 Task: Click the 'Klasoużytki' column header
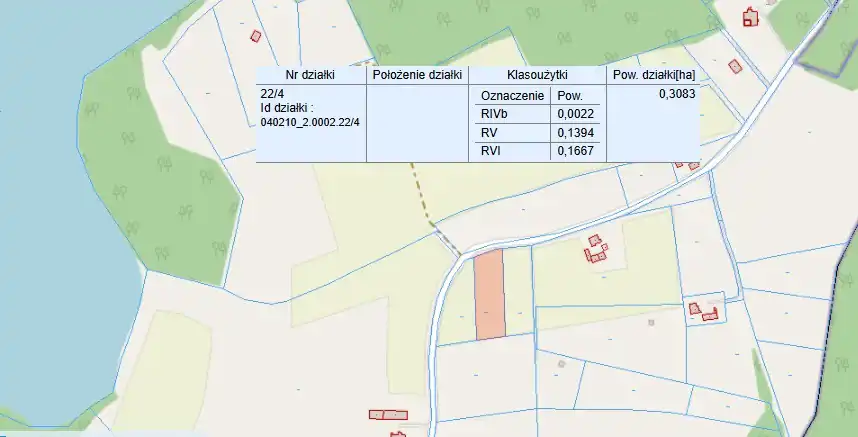[536, 74]
